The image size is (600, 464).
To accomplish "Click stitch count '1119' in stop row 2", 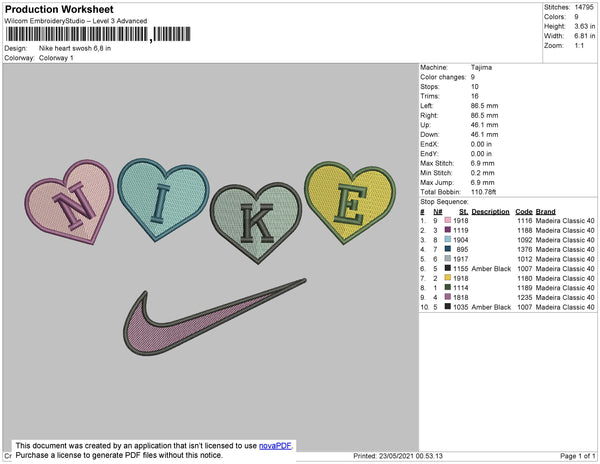I will click(x=461, y=230).
